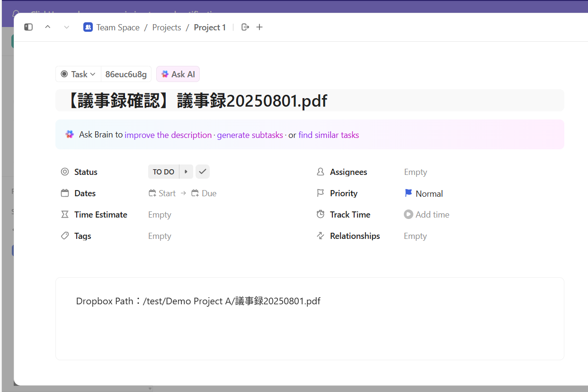Click the Start date calendar icon
Image resolution: width=588 pixels, height=392 pixels.
tap(152, 193)
